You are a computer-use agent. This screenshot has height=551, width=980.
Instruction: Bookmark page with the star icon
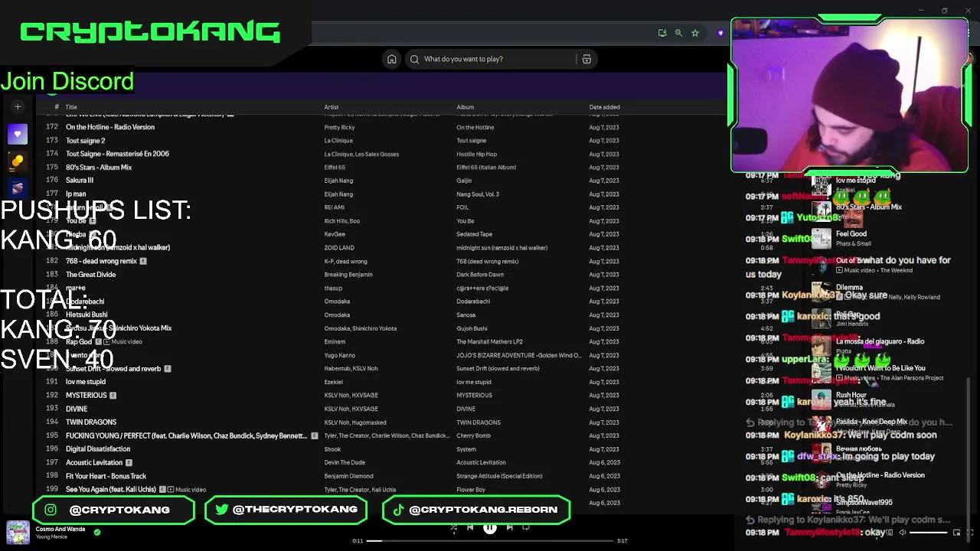pyautogui.click(x=695, y=33)
